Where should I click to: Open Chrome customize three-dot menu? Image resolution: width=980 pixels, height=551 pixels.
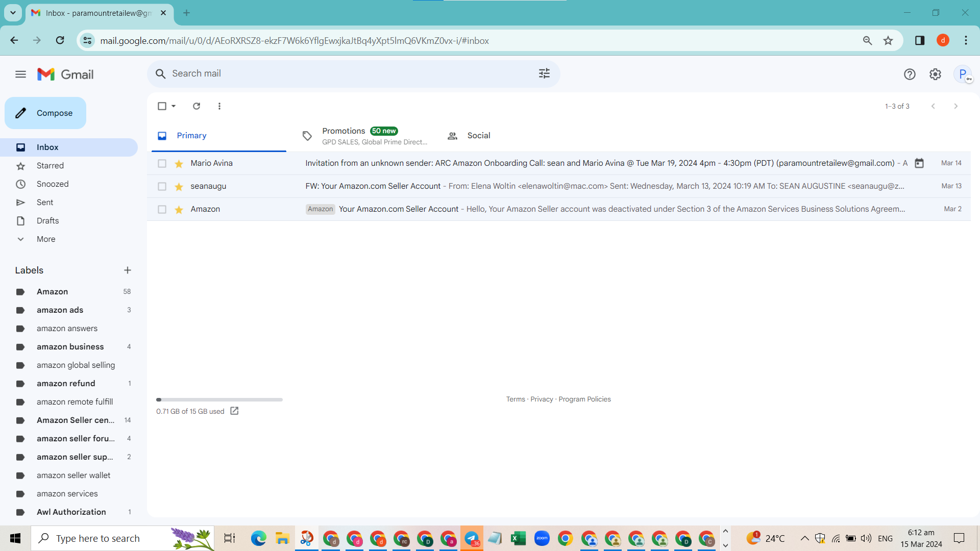coord(966,40)
